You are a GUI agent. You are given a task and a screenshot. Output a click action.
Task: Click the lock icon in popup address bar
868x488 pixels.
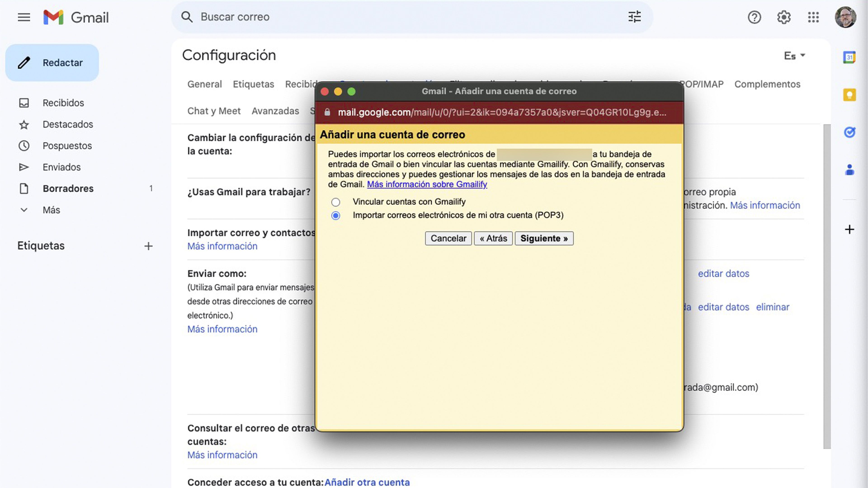point(327,113)
